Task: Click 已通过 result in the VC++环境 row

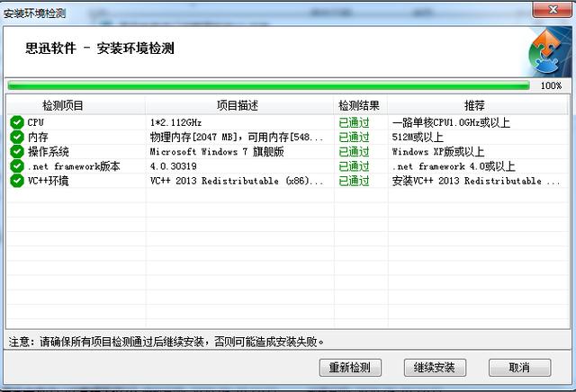Action: click(x=354, y=181)
